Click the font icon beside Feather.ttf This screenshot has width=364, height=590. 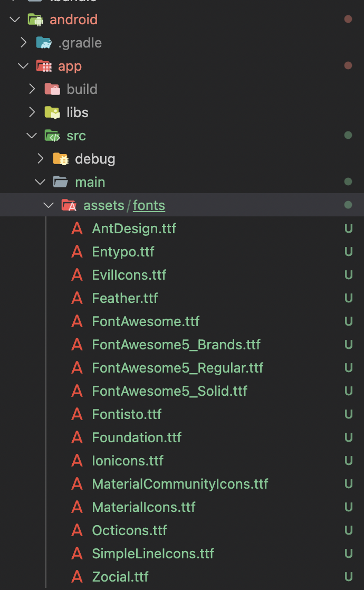[77, 298]
